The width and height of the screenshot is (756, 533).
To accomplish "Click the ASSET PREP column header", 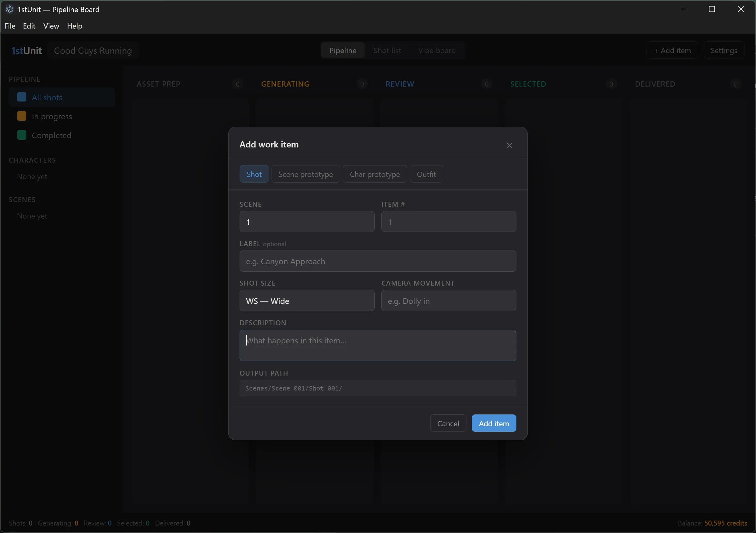I will 158,84.
